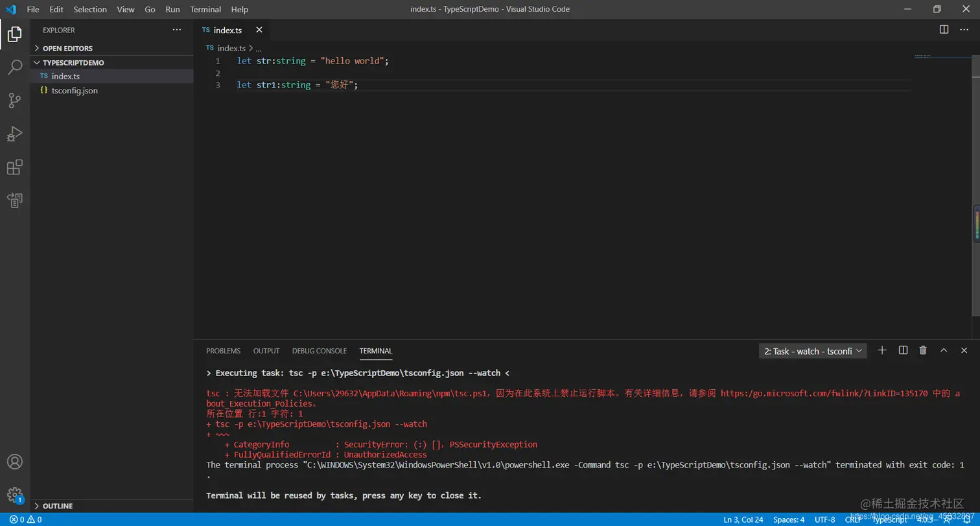
Task: Close the terminal panel
Action: click(x=964, y=350)
